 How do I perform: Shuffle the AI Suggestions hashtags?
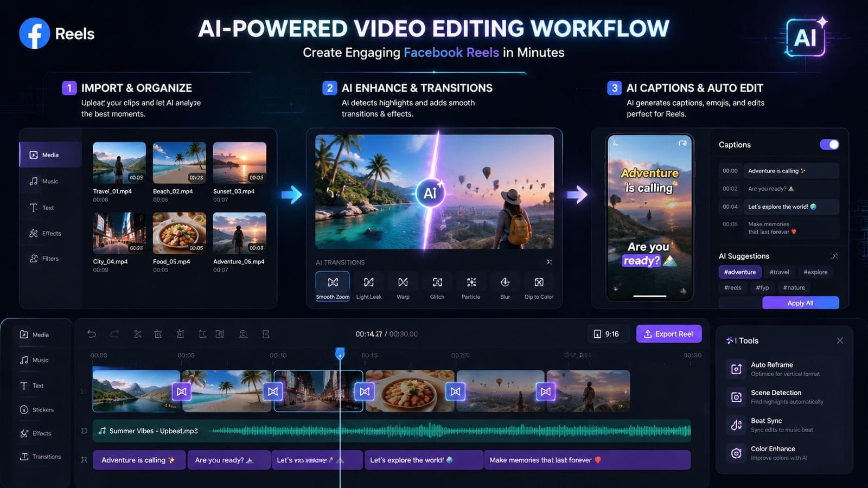[x=834, y=256]
